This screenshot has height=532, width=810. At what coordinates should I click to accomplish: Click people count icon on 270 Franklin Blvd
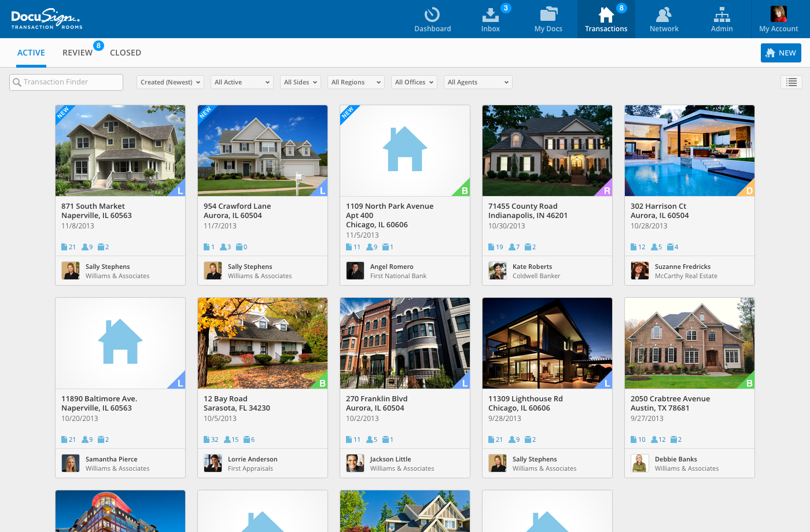[370, 439]
